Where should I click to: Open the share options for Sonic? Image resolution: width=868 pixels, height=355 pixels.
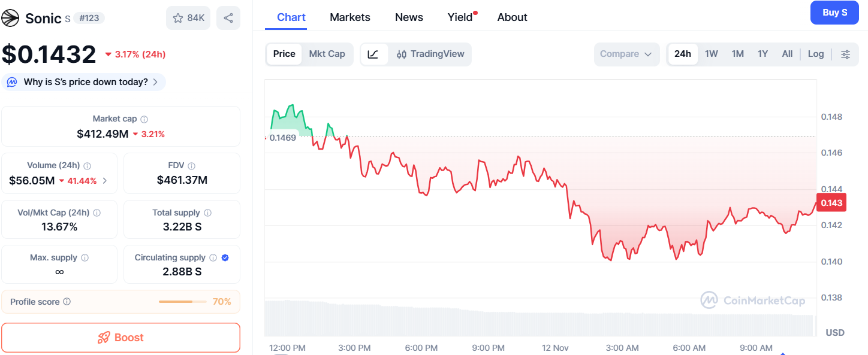pyautogui.click(x=228, y=17)
